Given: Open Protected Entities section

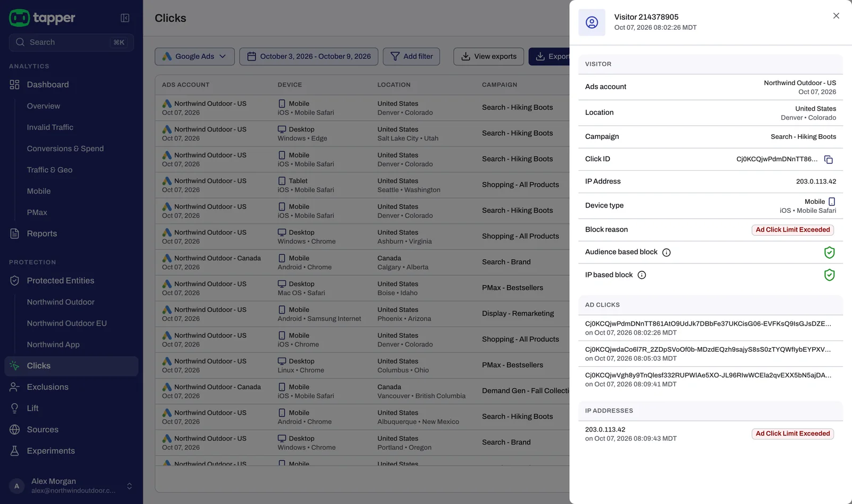Looking at the screenshot, I should 61,280.
